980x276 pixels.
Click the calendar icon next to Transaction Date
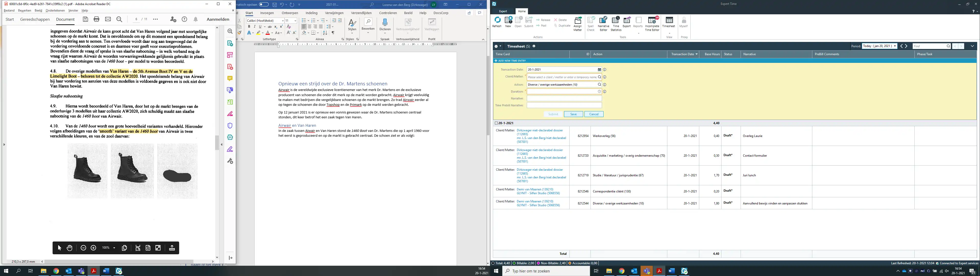click(x=599, y=70)
